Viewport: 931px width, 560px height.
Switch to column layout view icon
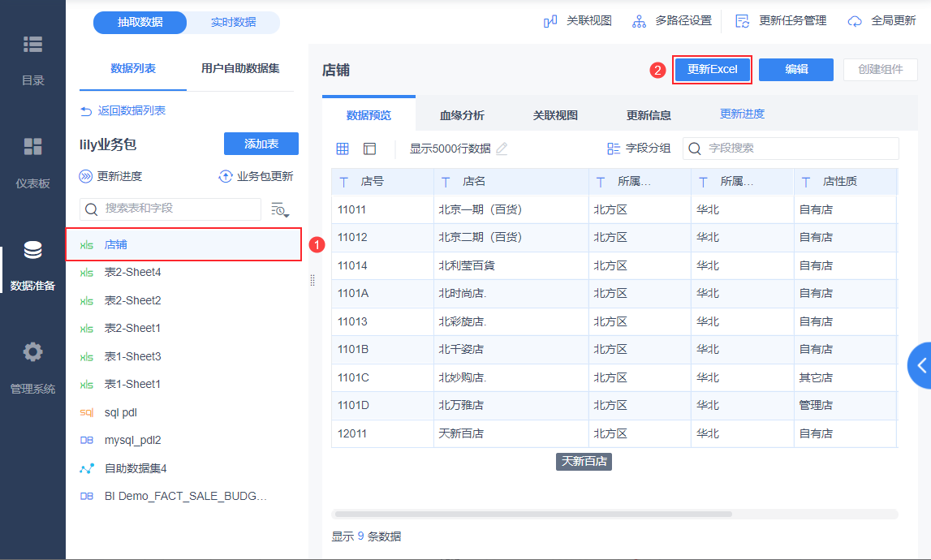tap(369, 149)
